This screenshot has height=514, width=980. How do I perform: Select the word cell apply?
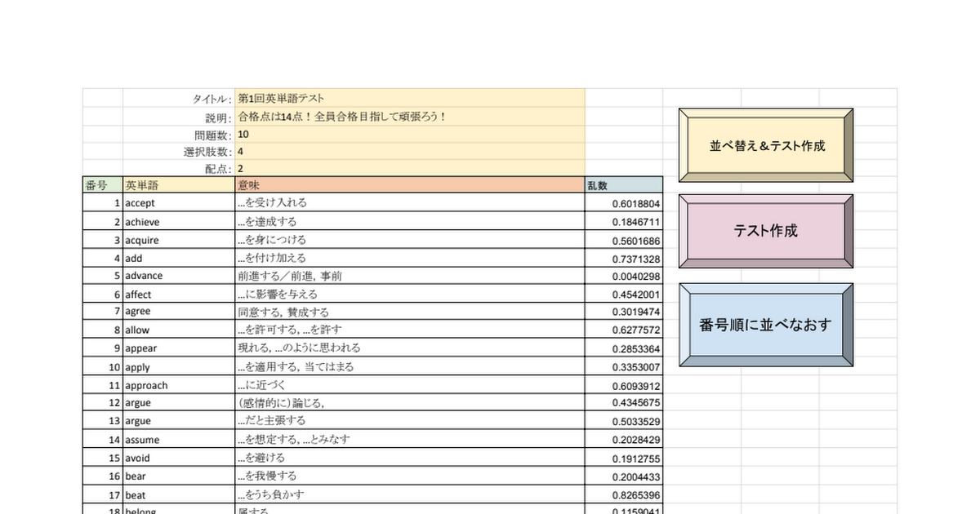(179, 366)
